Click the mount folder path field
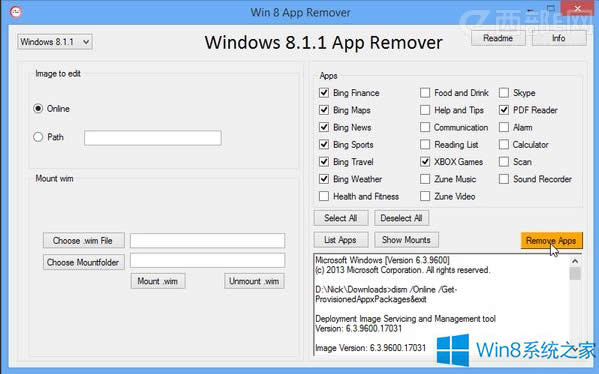Viewport: 599px width, 374px height. 207,261
